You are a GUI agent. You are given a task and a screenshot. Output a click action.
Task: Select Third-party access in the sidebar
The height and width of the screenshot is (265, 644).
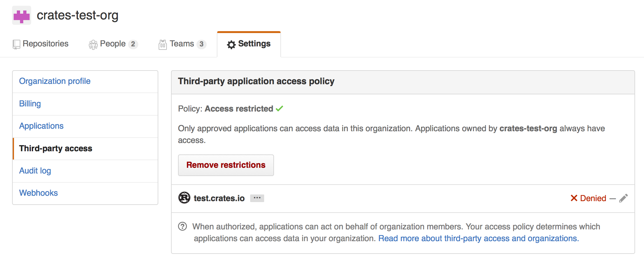(x=56, y=148)
